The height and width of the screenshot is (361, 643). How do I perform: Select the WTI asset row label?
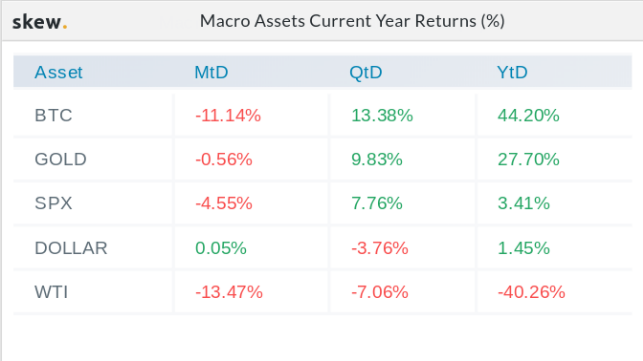click(x=51, y=292)
